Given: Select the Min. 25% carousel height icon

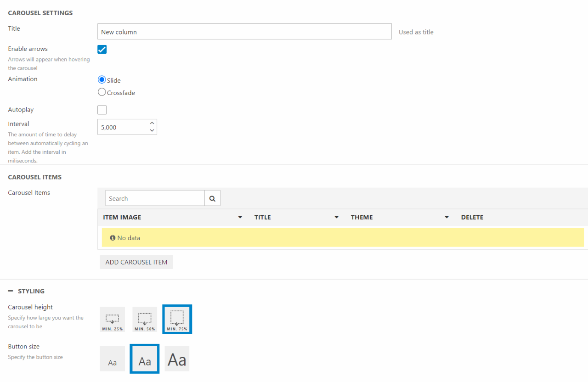Looking at the screenshot, I should (x=113, y=320).
